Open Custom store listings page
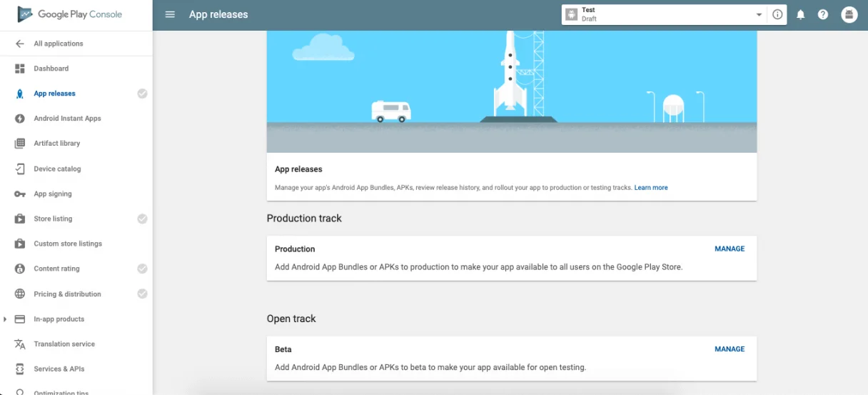The height and width of the screenshot is (395, 868). [x=68, y=244]
